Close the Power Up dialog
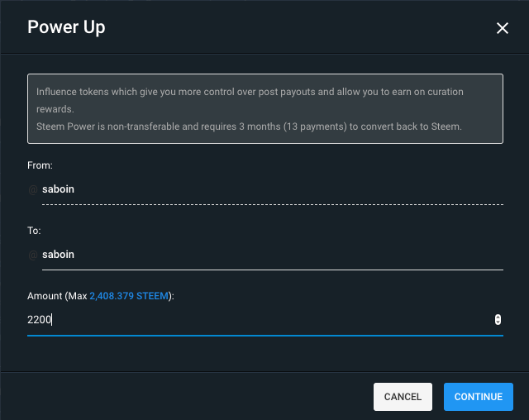Viewport: 529px width, 420px height. pos(502,28)
